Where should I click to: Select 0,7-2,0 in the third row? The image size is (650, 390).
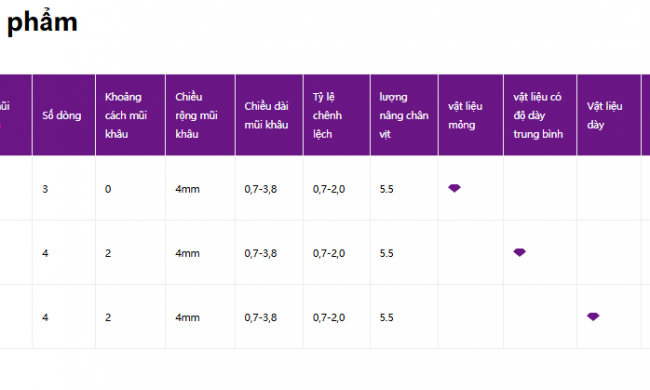(x=329, y=317)
